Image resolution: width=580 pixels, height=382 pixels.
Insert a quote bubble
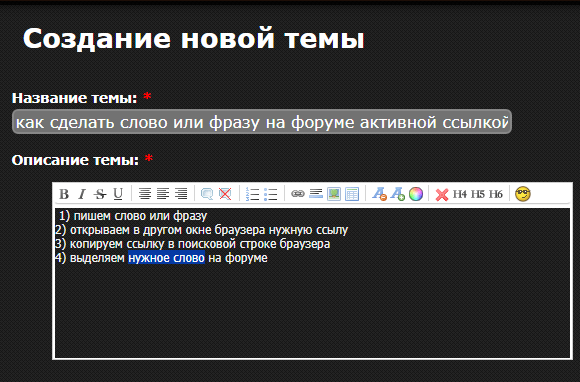click(x=207, y=194)
